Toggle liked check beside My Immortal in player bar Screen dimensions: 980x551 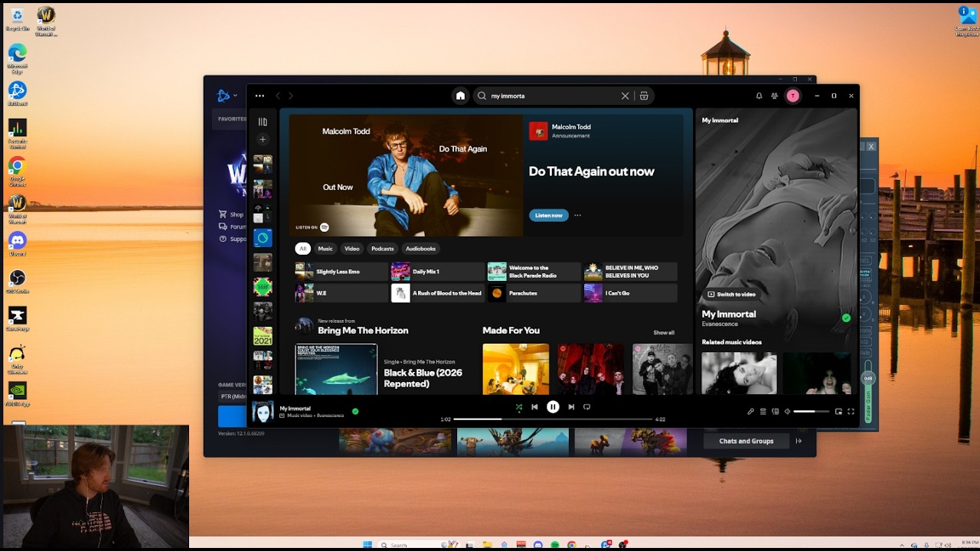pyautogui.click(x=355, y=411)
